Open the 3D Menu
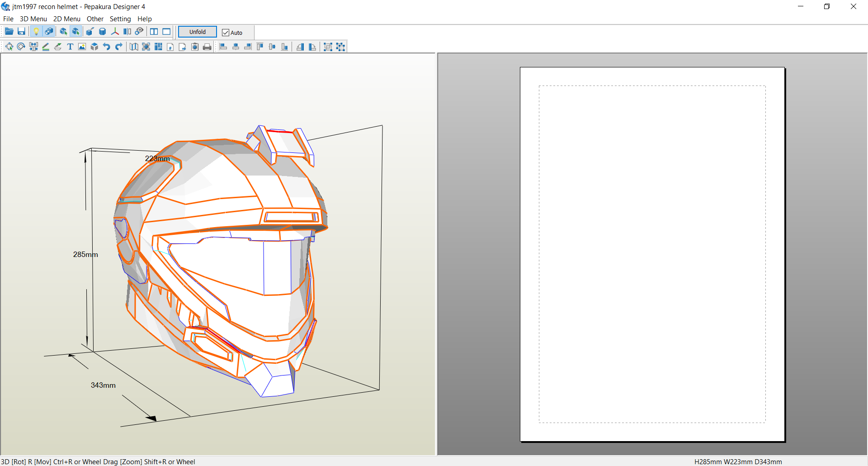 click(33, 19)
